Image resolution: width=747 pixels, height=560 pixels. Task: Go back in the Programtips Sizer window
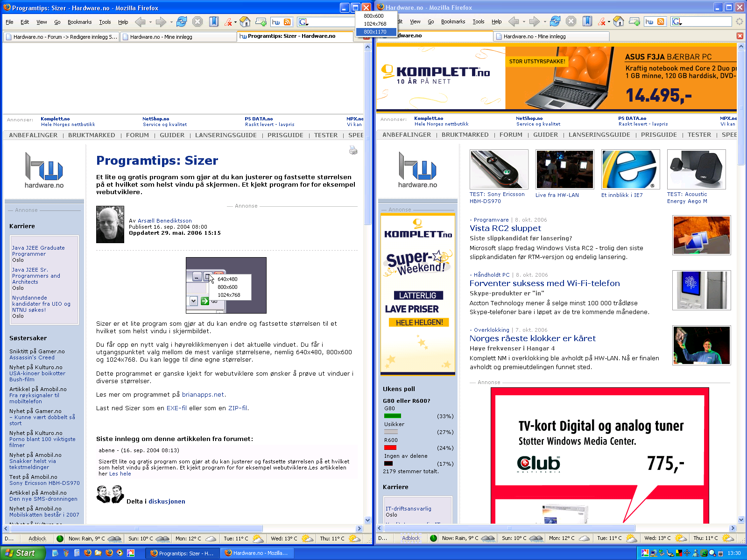[140, 21]
